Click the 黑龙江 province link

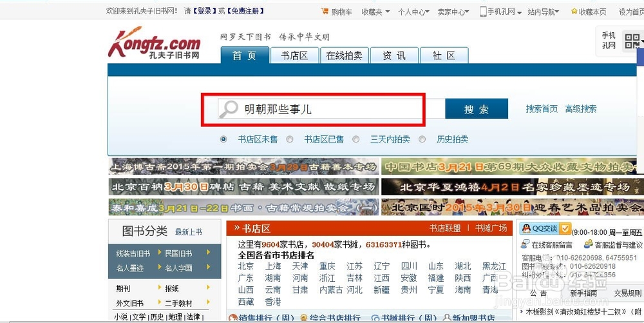[x=494, y=266]
